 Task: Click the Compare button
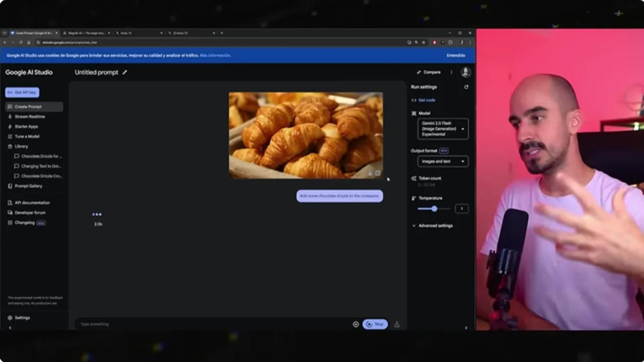tap(429, 72)
